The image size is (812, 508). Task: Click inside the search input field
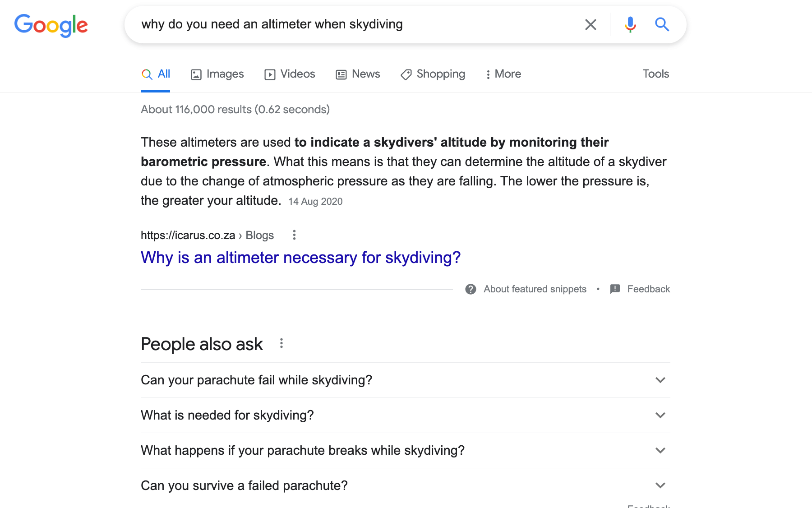(316, 24)
